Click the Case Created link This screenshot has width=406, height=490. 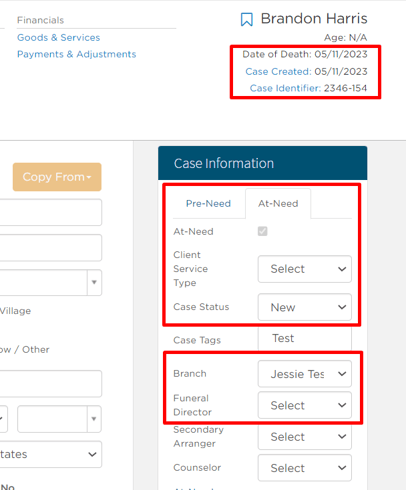pos(278,71)
